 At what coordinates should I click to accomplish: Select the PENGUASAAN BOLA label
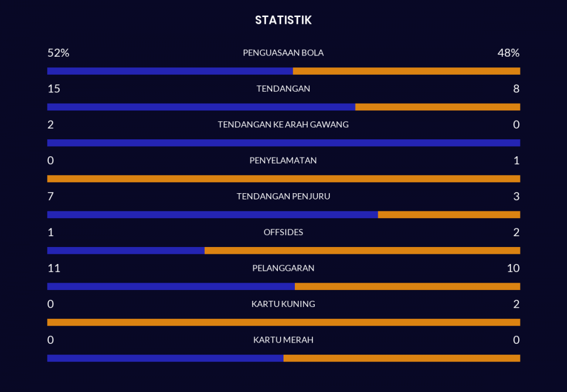pos(283,53)
